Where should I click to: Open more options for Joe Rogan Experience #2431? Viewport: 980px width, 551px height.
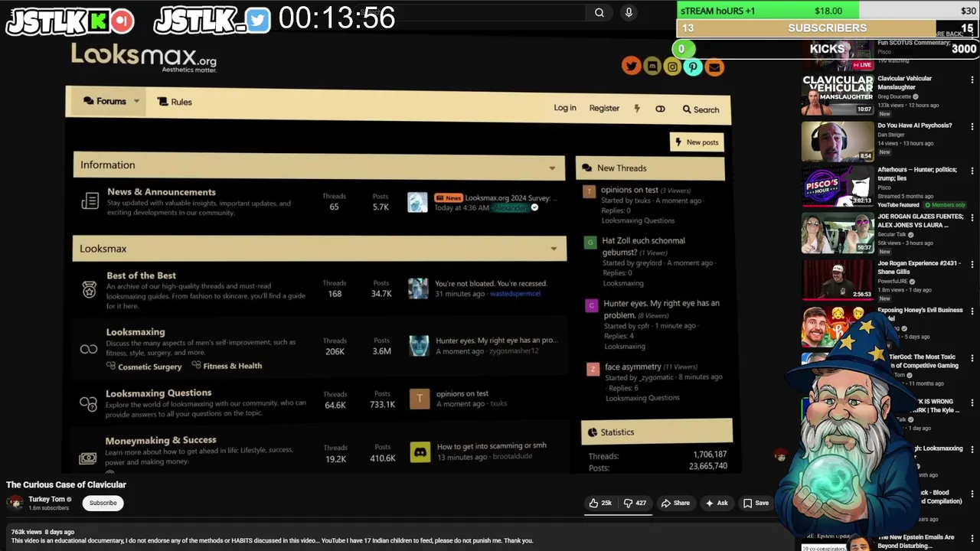pyautogui.click(x=972, y=265)
